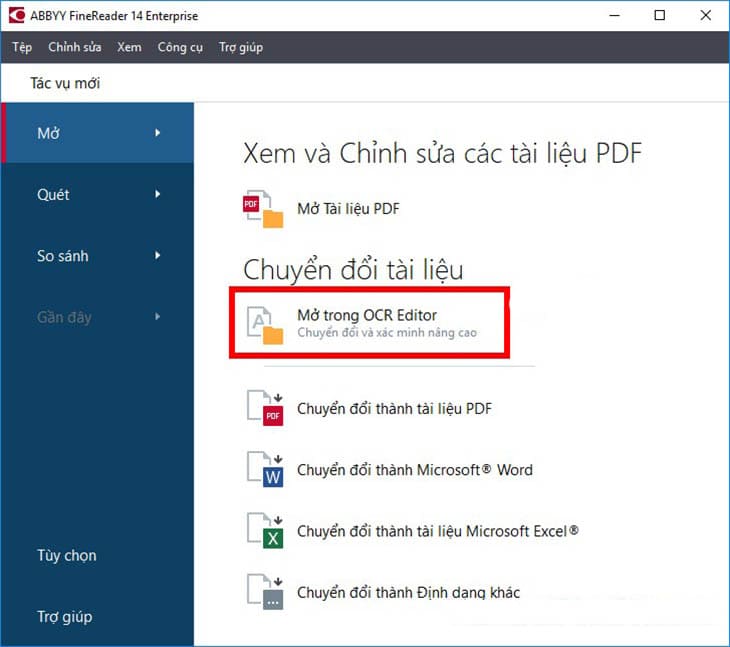Screen dimensions: 730x647
Task: Click the Convert to Excel icon
Action: pos(265,531)
